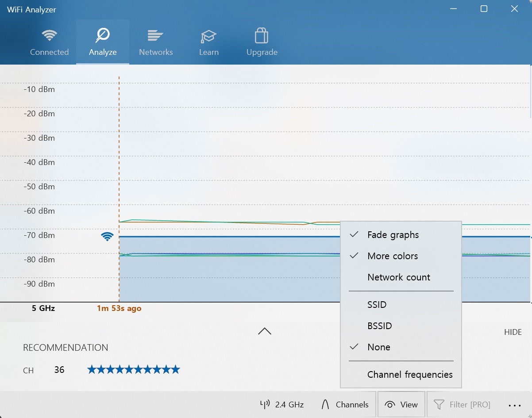The width and height of the screenshot is (532, 418).
Task: Select BSSID label mode
Action: 401,326
